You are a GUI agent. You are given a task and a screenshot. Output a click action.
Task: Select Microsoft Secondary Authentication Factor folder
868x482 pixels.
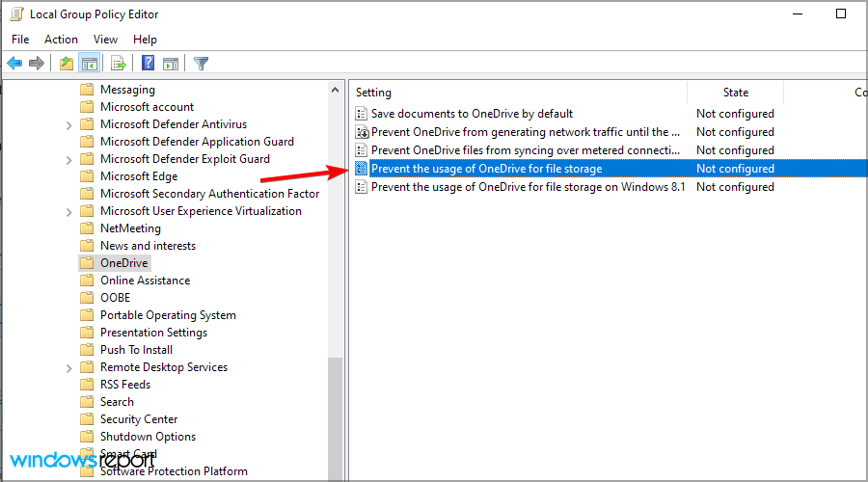[210, 194]
